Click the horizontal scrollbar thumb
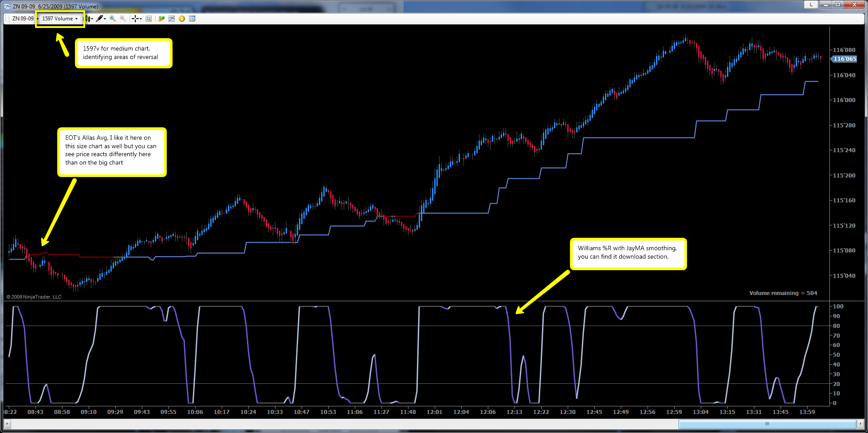The image size is (868, 433). tap(767, 424)
